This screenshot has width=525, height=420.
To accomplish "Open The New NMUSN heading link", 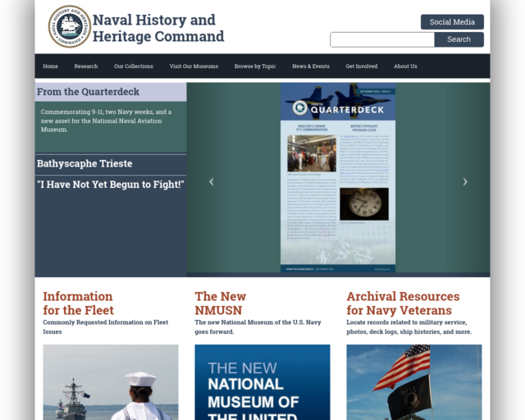I will [x=221, y=304].
